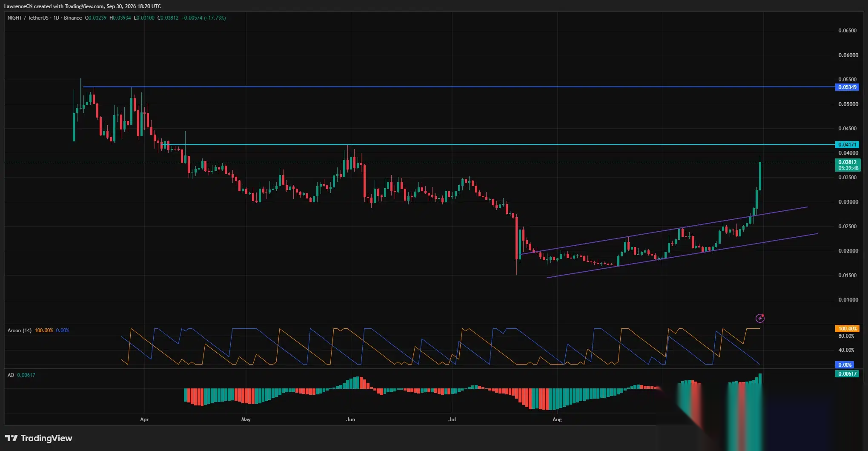Click the +0.00574 (+17.73%) change value
868x451 pixels.
tap(203, 18)
